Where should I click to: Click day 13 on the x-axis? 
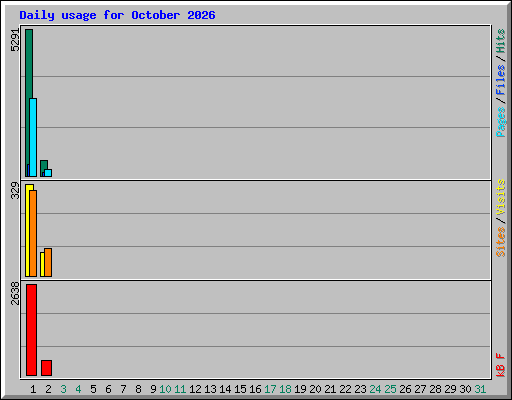(x=210, y=389)
